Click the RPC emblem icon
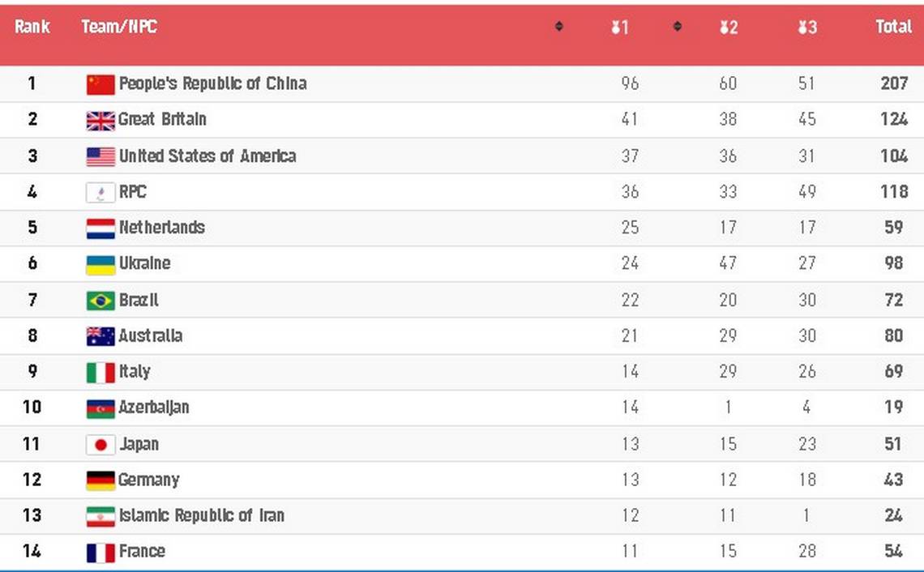Image resolution: width=924 pixels, height=572 pixels. tap(101, 193)
